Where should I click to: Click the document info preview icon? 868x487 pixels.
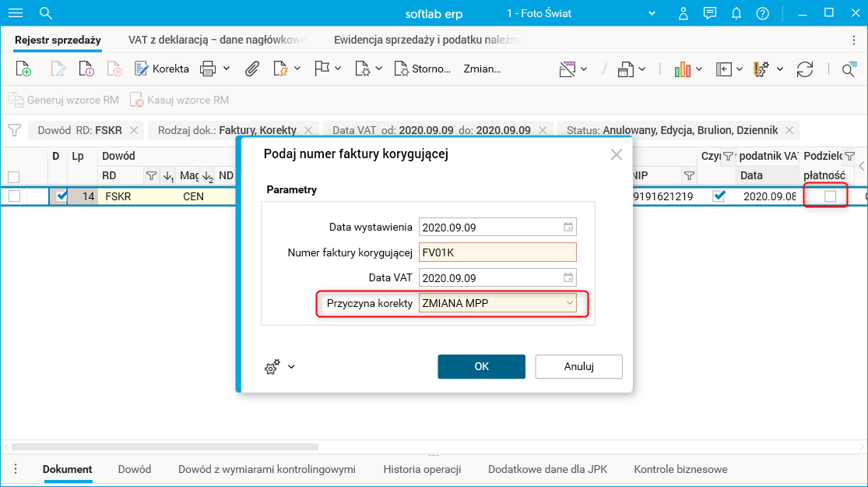[x=86, y=69]
